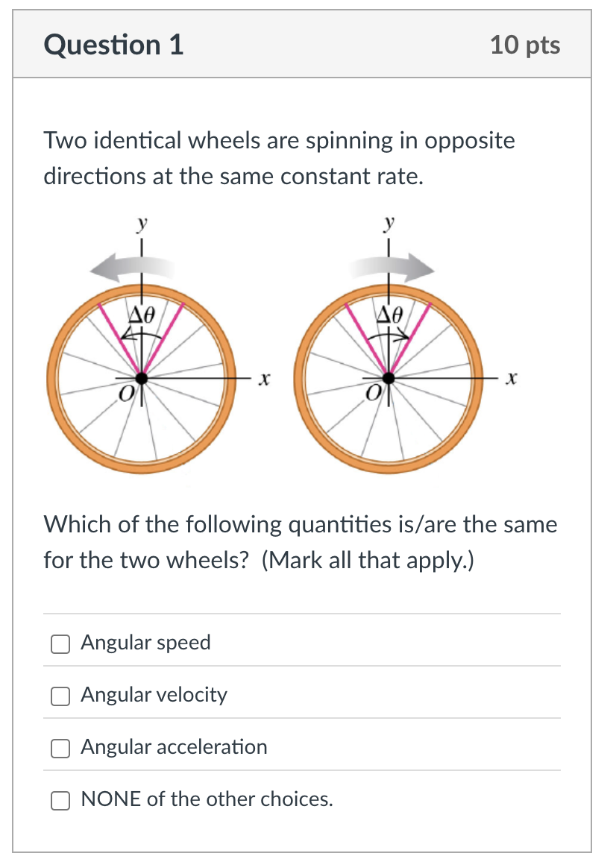Click the "Question 1" header title
This screenshot has height=853, width=616.
point(113,45)
